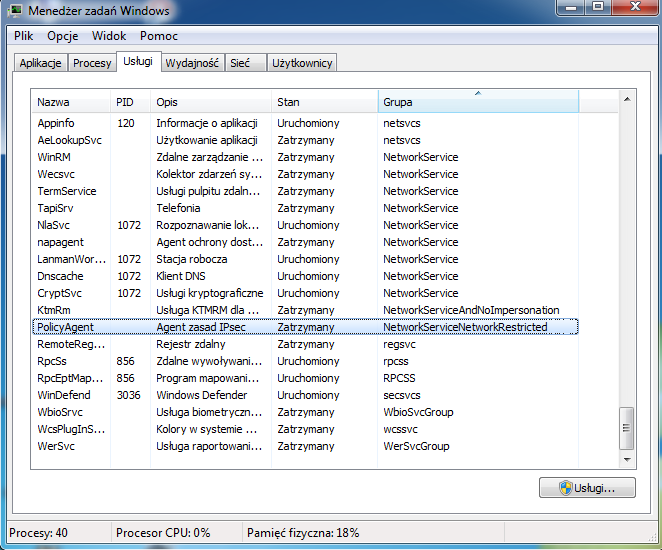662x550 pixels.
Task: Switch to the Procesy tab
Action: tap(92, 63)
